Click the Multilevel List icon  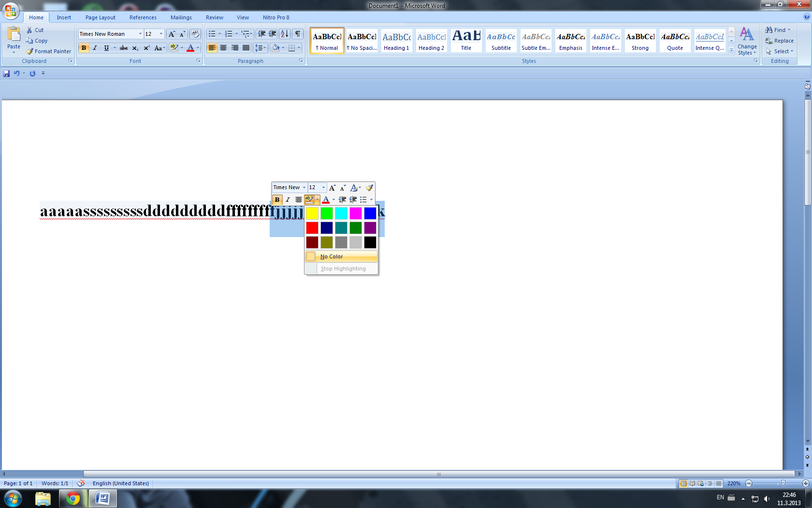247,34
